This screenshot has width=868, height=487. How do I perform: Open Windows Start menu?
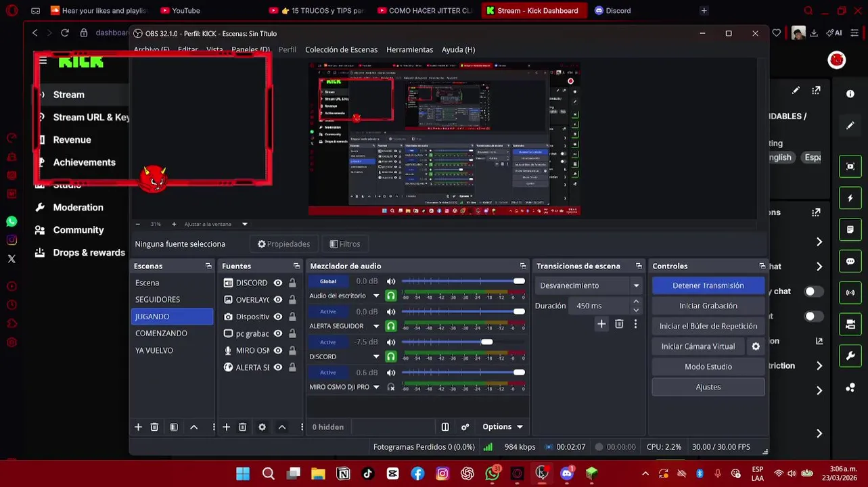click(243, 473)
